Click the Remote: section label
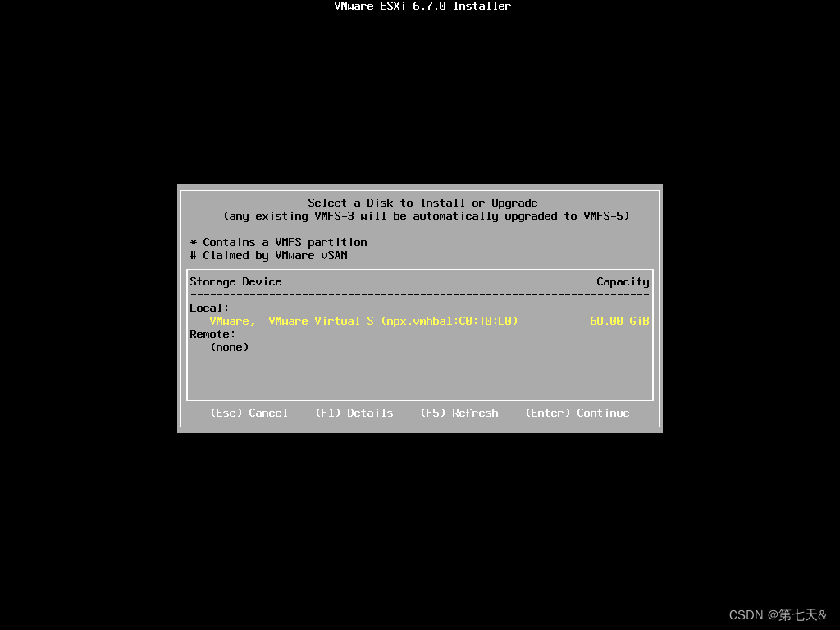Image resolution: width=840 pixels, height=630 pixels. 212,335
